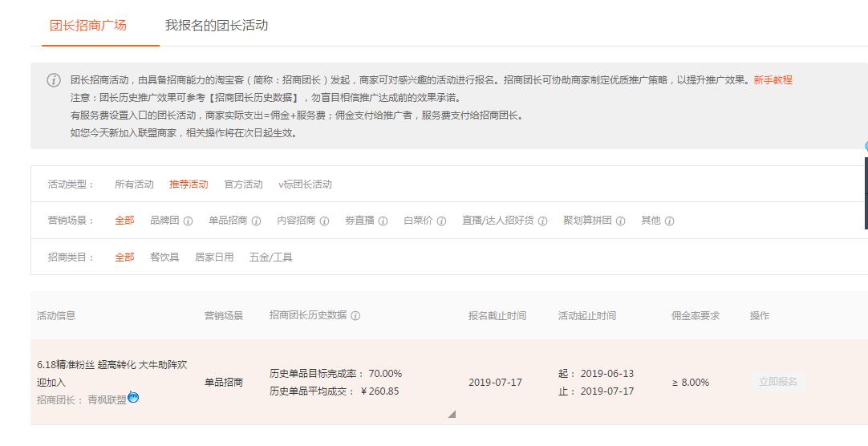
Task: Click info icon next to 内容招商
Action: [324, 221]
